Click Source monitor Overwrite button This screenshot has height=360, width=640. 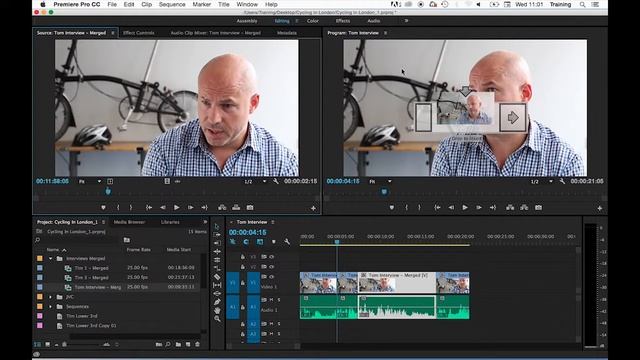236,207
